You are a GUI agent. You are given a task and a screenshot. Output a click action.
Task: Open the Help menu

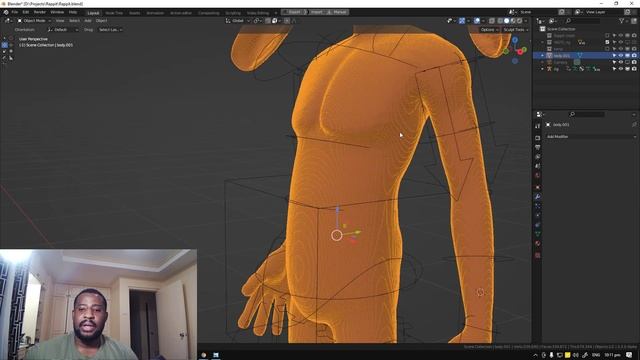coord(73,12)
